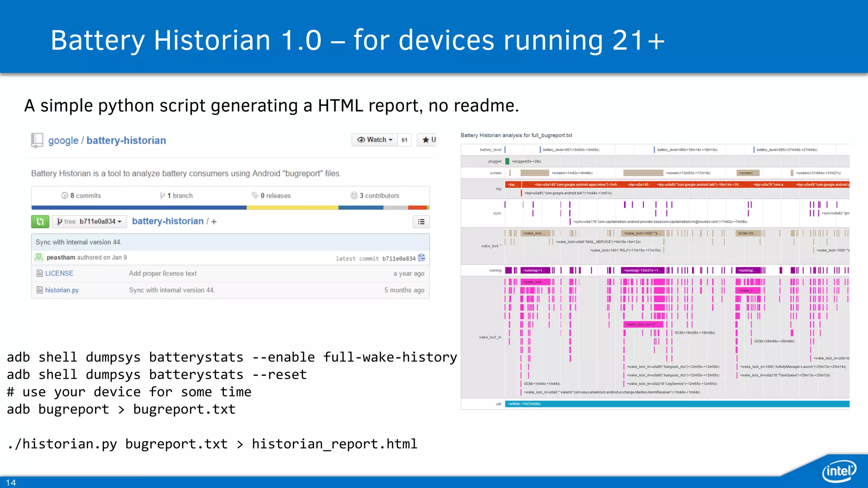Click the repository book icon
868x488 pixels.
pyautogui.click(x=37, y=140)
